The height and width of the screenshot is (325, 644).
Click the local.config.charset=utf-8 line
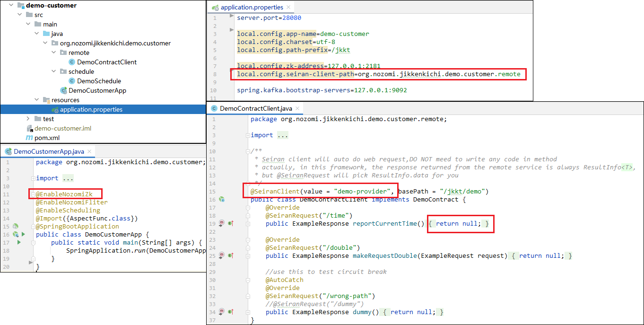285,42
